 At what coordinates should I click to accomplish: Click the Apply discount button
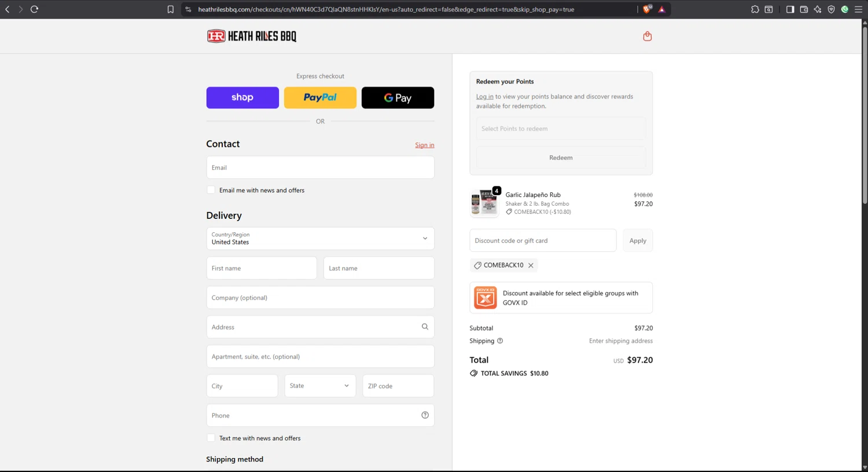coord(638,240)
